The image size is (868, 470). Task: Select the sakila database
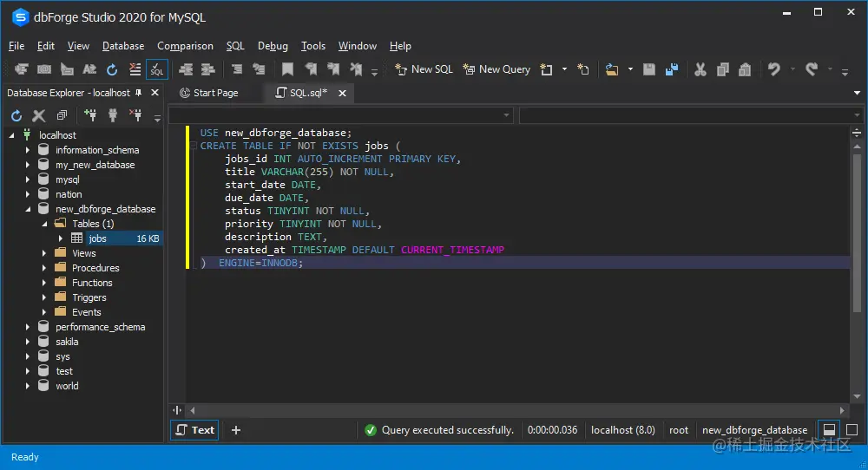(67, 342)
